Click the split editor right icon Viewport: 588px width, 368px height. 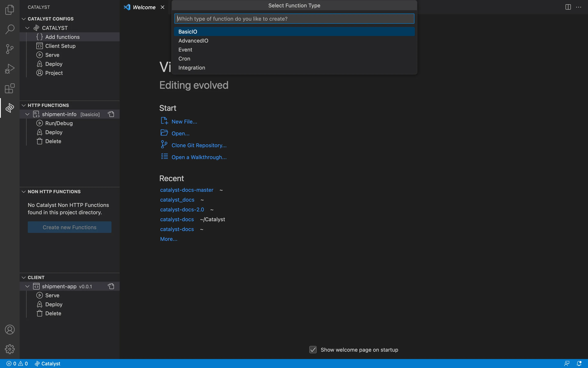click(x=568, y=7)
